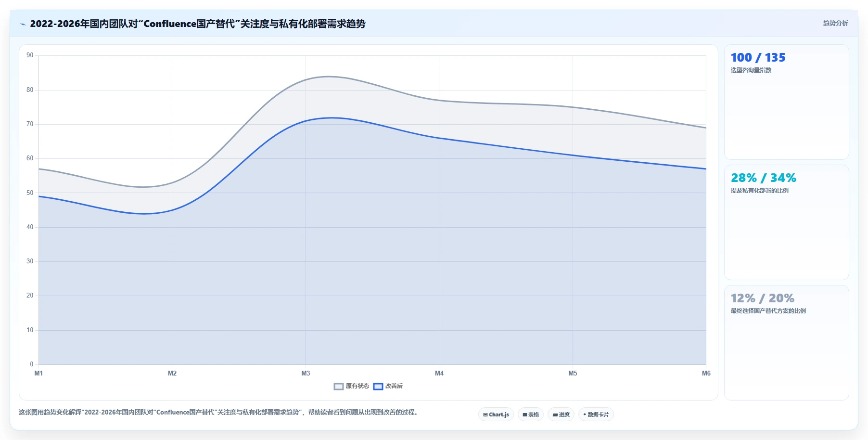Click the 100 / 135 metric value

758,58
